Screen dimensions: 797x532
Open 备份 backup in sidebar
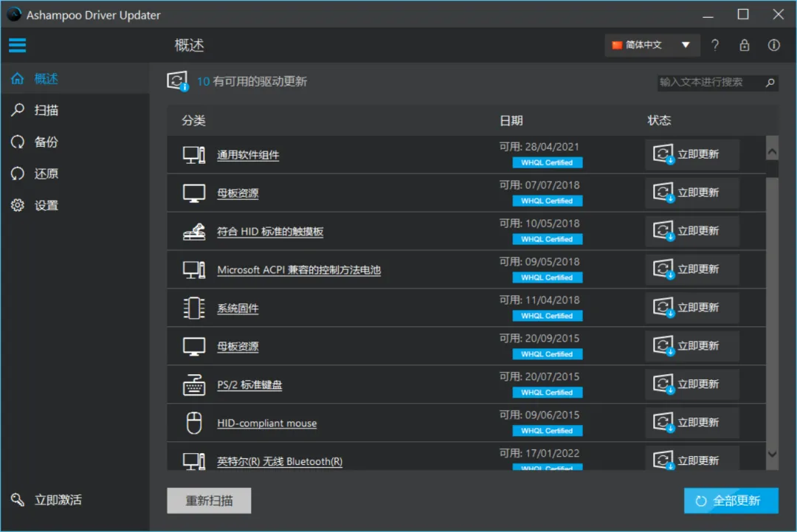pyautogui.click(x=75, y=142)
